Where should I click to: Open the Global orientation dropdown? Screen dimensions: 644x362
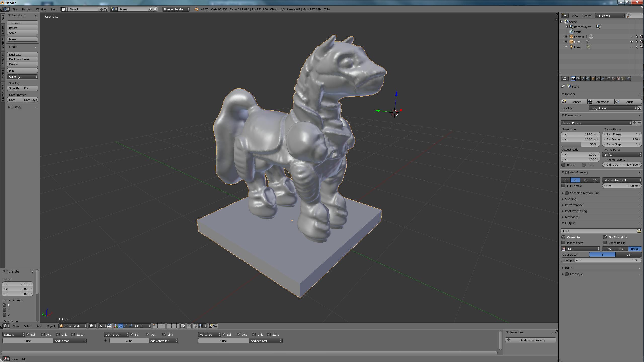(x=142, y=326)
